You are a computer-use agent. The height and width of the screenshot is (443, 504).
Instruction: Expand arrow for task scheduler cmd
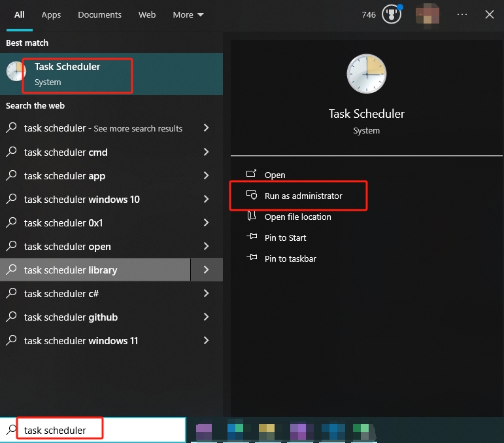coord(207,152)
